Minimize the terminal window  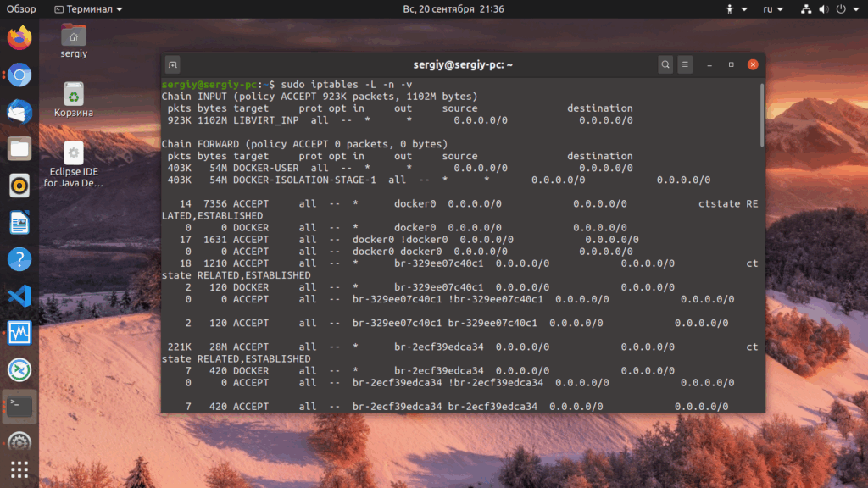coord(709,64)
